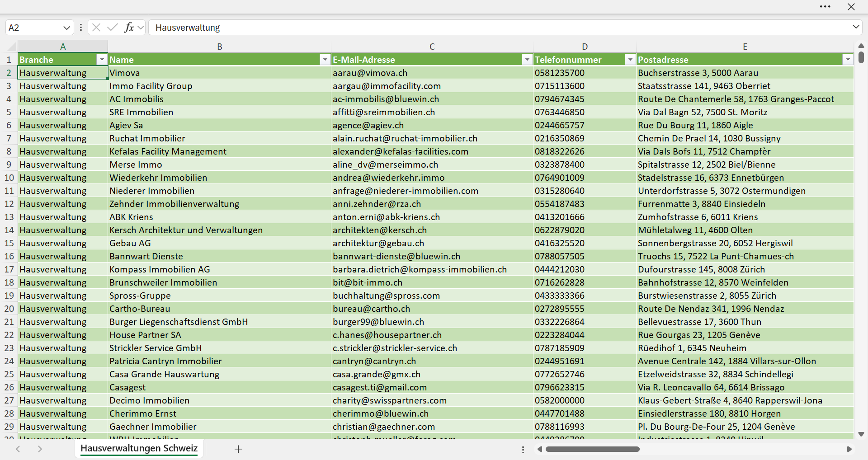
Task: Open the Branche column filter dropdown
Action: click(x=102, y=60)
